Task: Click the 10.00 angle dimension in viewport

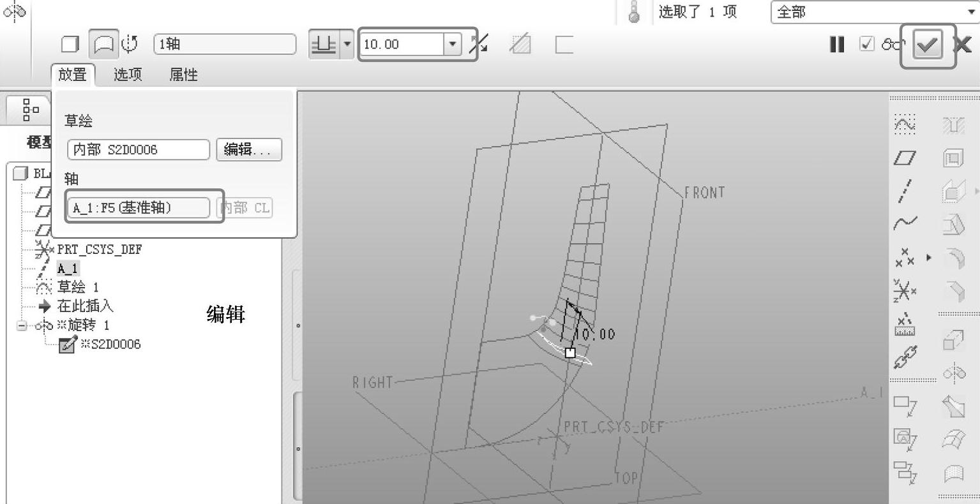Action: point(595,334)
